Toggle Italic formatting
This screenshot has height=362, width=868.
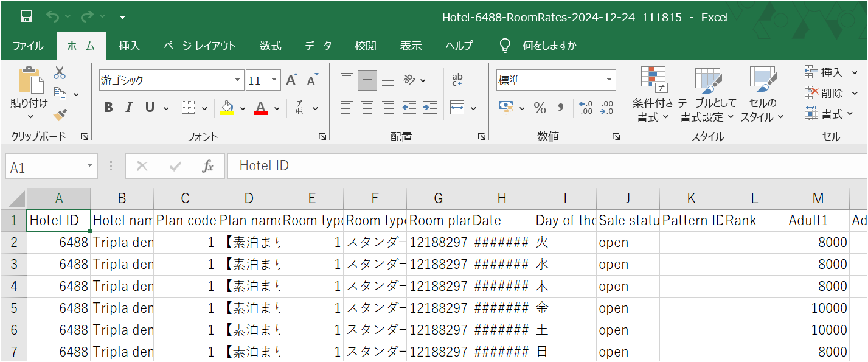[x=129, y=108]
